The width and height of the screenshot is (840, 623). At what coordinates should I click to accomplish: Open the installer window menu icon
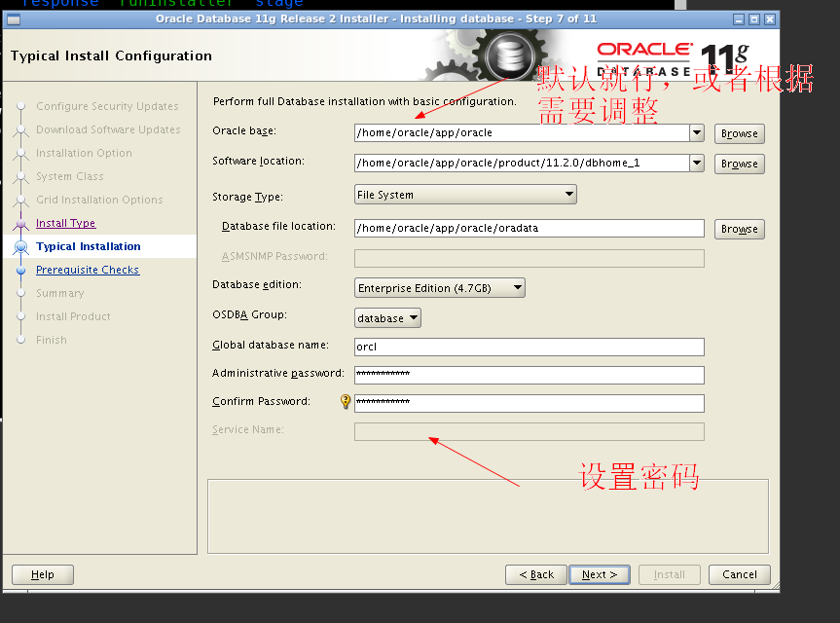(x=14, y=19)
